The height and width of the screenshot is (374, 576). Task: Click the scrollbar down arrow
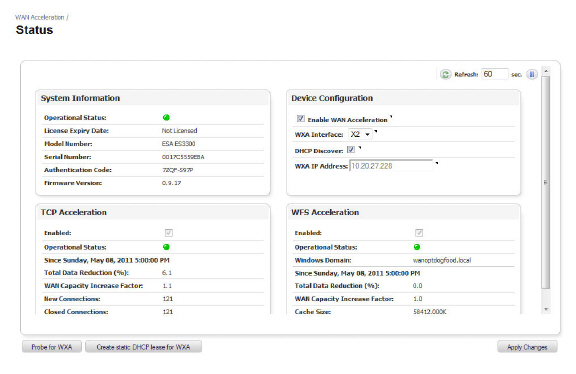point(546,310)
